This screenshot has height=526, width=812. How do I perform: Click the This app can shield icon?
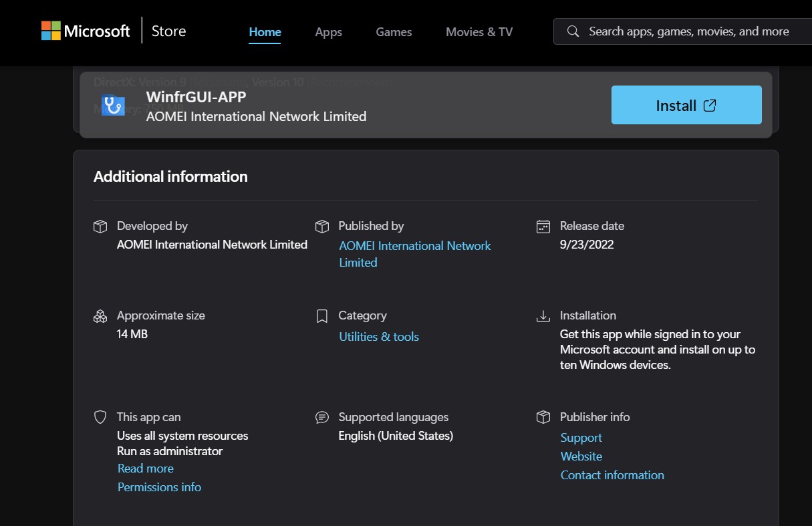100,417
